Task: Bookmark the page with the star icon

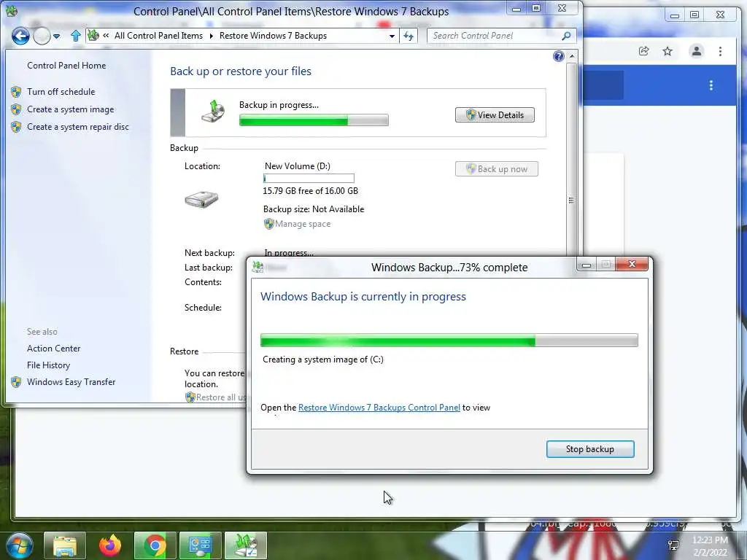Action: point(667,51)
